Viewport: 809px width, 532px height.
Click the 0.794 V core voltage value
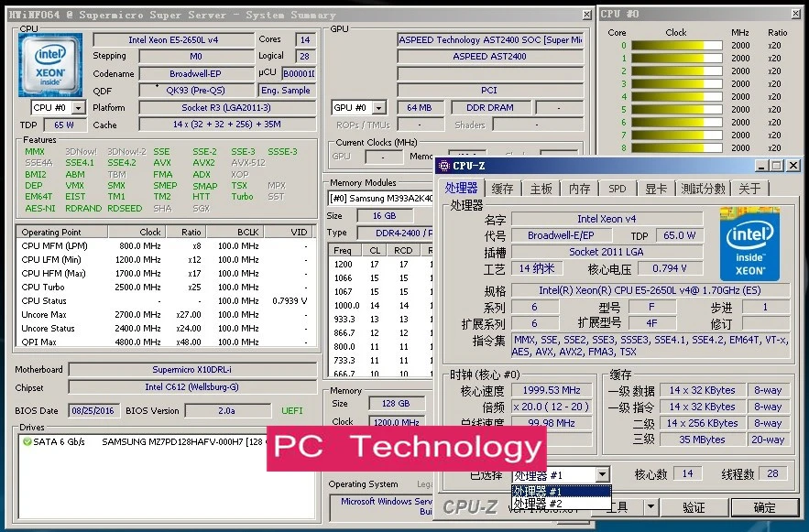[670, 268]
